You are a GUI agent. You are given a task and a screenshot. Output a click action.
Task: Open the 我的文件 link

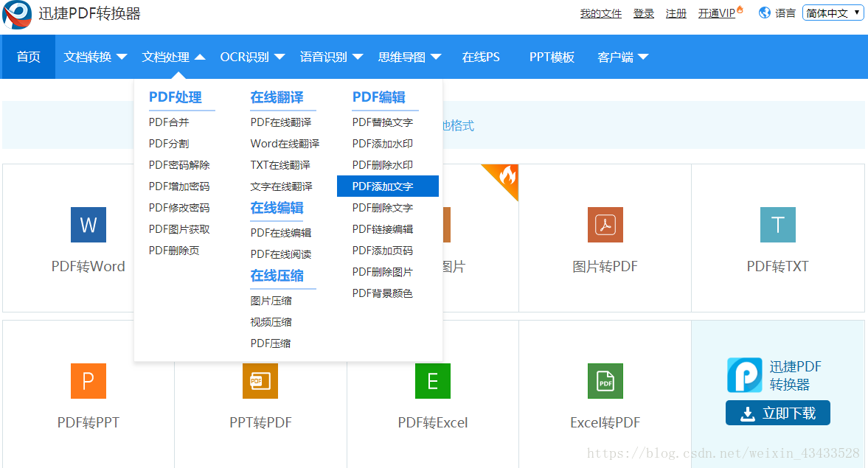click(600, 13)
